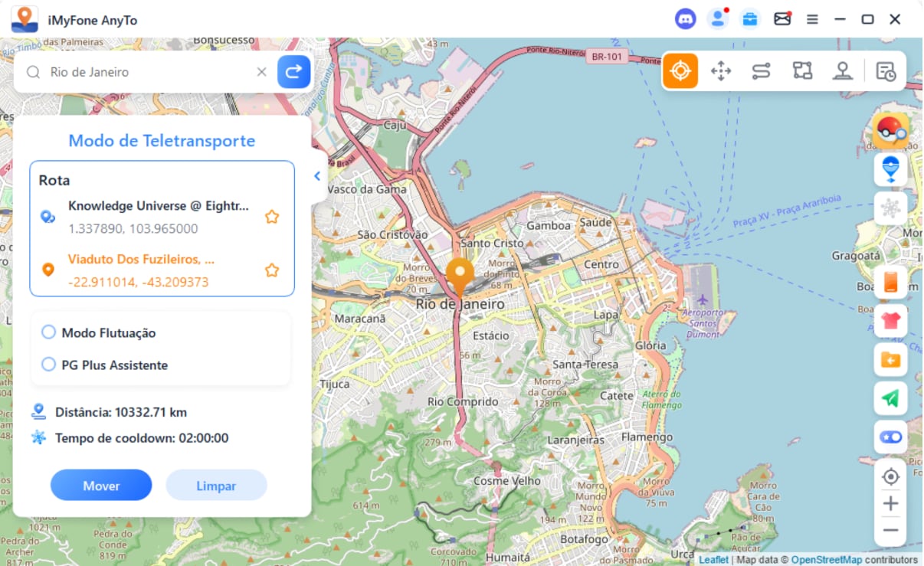Screen dimensions: 924x566
Task: Open the Discord community icon
Action: (x=685, y=19)
